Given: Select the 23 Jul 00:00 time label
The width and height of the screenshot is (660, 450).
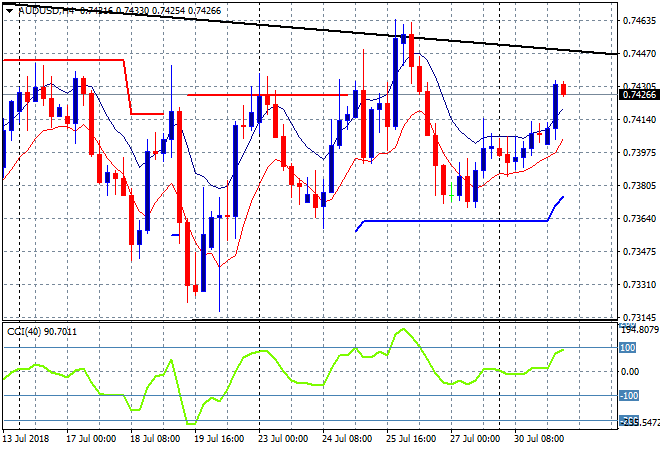Looking at the screenshot, I should [283, 439].
